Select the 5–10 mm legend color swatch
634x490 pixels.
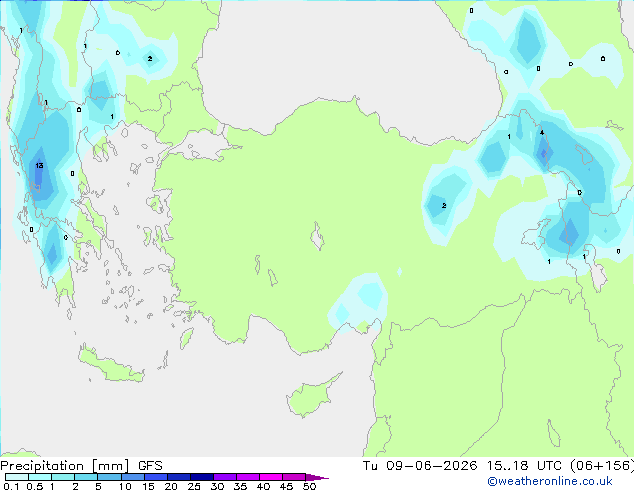click(x=109, y=477)
